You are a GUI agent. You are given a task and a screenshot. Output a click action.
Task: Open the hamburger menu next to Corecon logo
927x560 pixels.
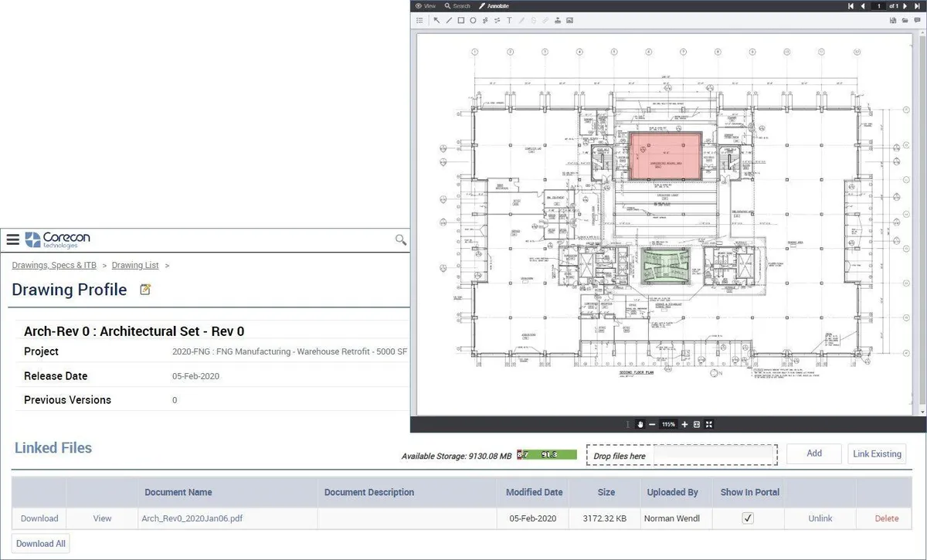click(12, 239)
